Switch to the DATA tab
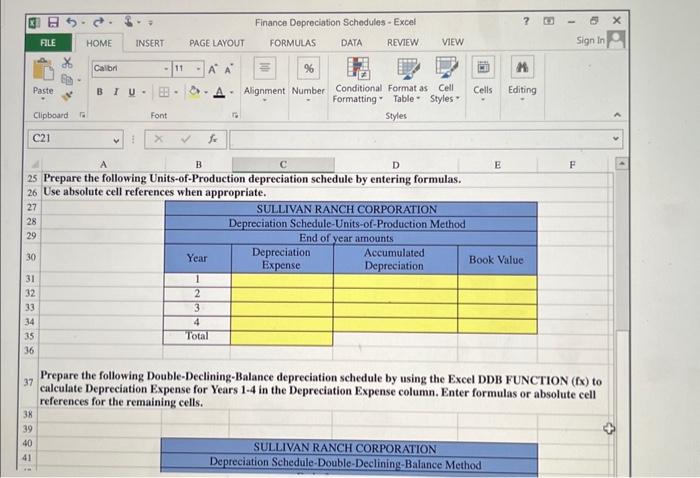The image size is (700, 478). [352, 43]
